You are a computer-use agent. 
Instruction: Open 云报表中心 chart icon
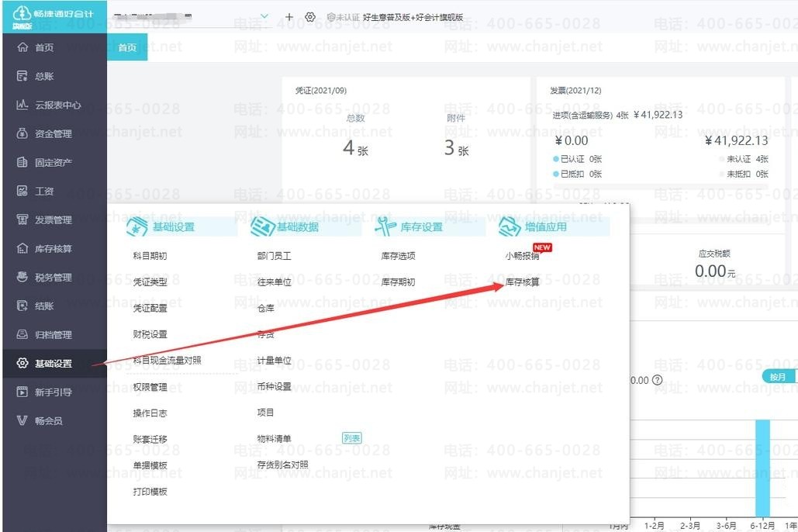point(22,105)
